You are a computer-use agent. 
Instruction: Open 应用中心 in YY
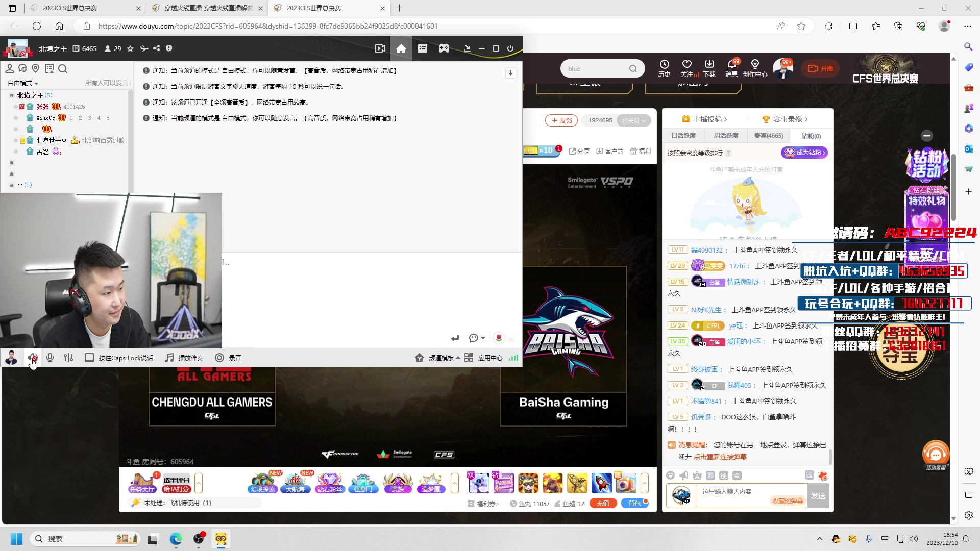[484, 358]
